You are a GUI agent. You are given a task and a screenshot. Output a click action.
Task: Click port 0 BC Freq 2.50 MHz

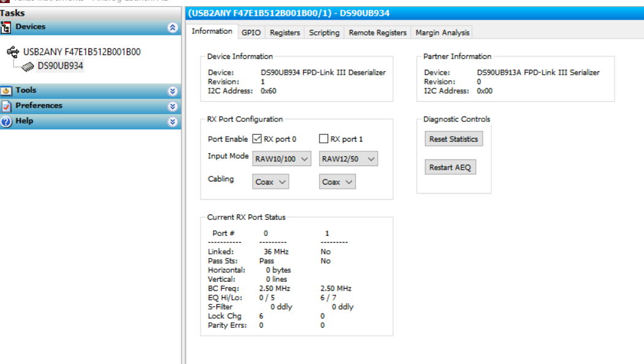pos(274,289)
